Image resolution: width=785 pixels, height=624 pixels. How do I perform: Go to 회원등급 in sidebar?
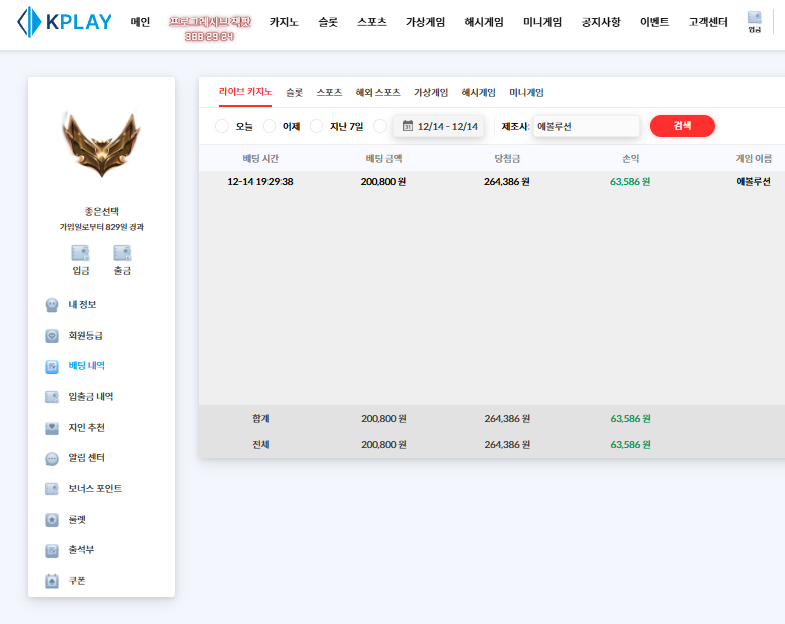[86, 336]
